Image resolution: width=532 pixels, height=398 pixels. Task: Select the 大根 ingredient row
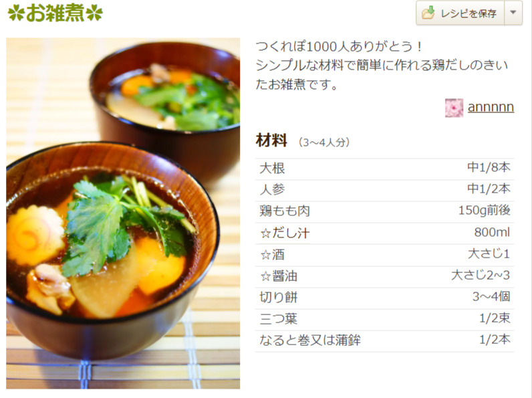click(385, 169)
